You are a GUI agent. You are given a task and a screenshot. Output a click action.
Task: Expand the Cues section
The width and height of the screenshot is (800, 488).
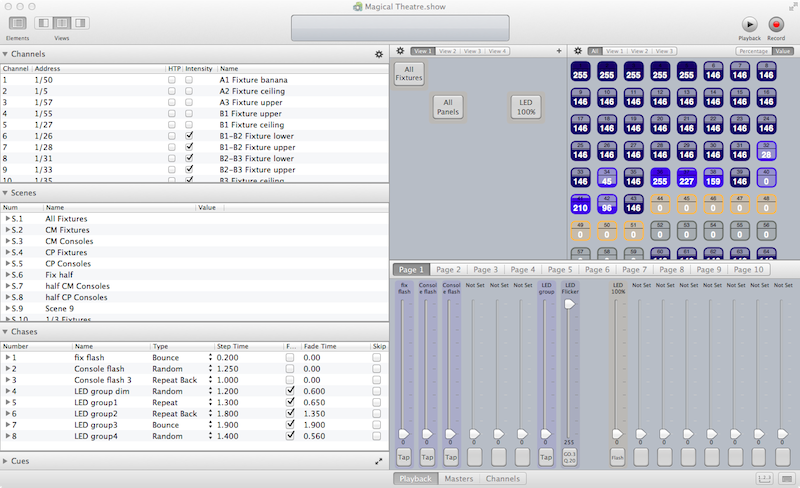[x=6, y=461]
